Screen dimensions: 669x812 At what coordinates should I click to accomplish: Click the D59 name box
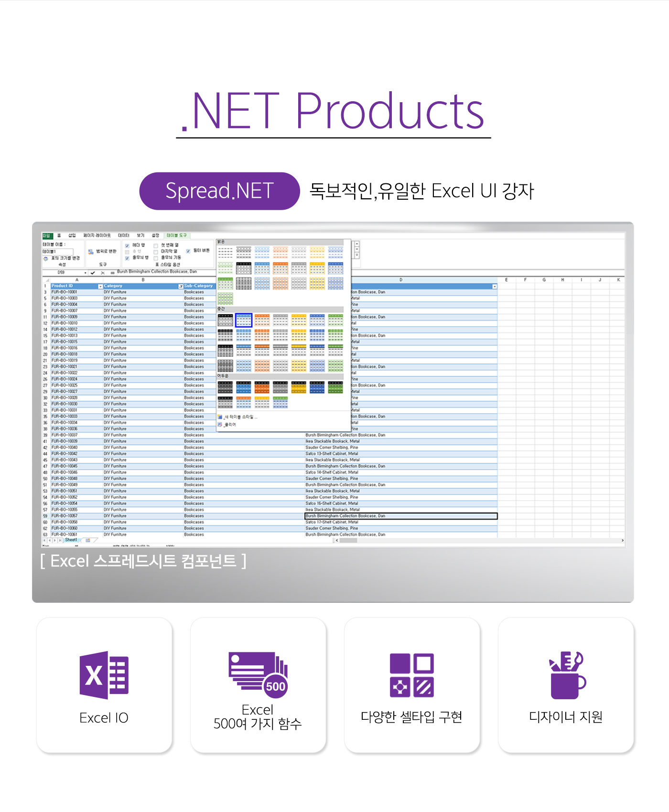62,273
